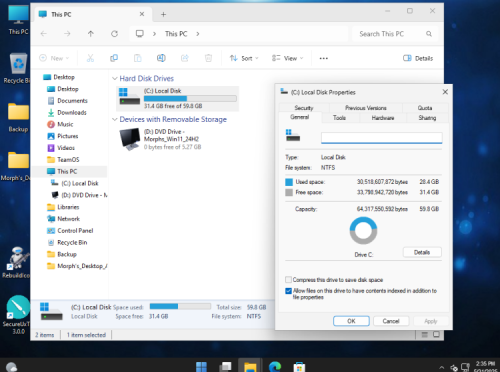Click Cancel in Local Disk Properties

point(391,321)
